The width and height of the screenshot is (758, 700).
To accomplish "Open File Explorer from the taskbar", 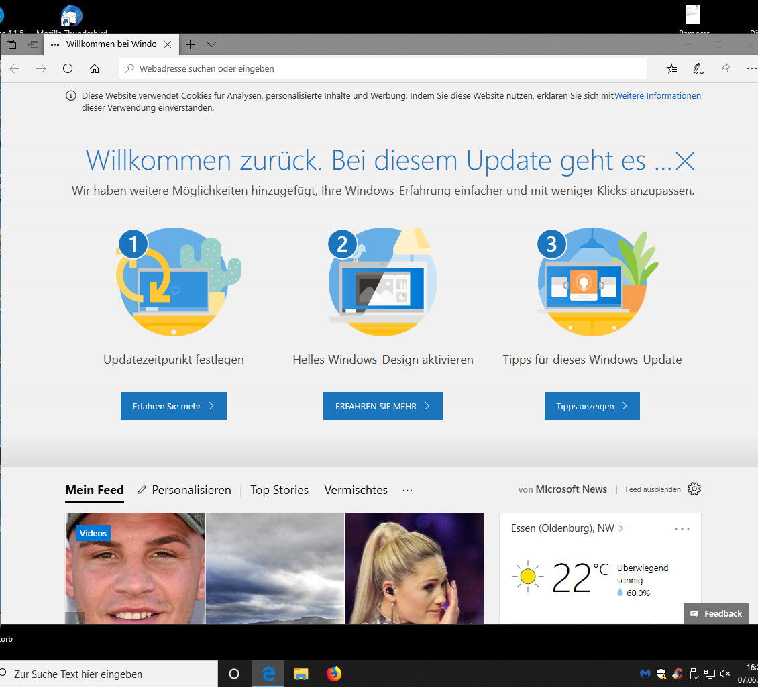I will (301, 674).
